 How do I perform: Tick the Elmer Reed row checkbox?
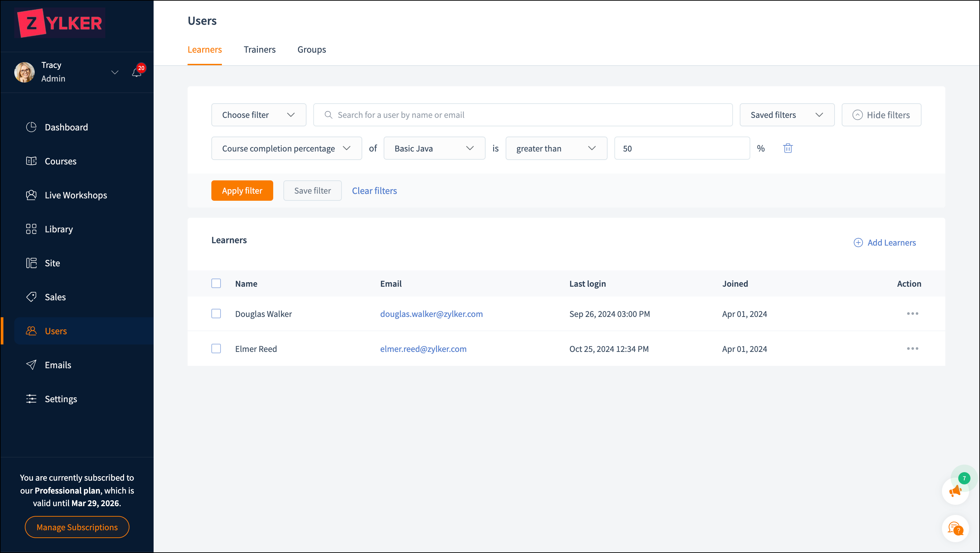(216, 349)
